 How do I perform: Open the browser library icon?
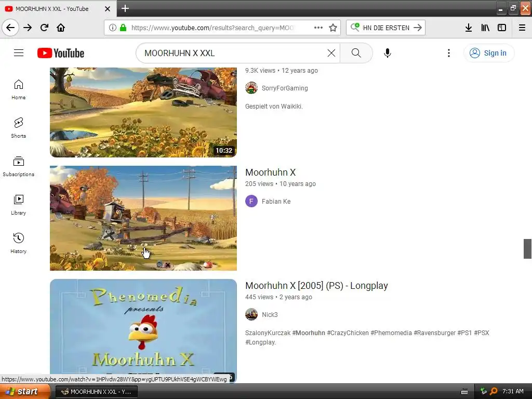click(x=485, y=28)
